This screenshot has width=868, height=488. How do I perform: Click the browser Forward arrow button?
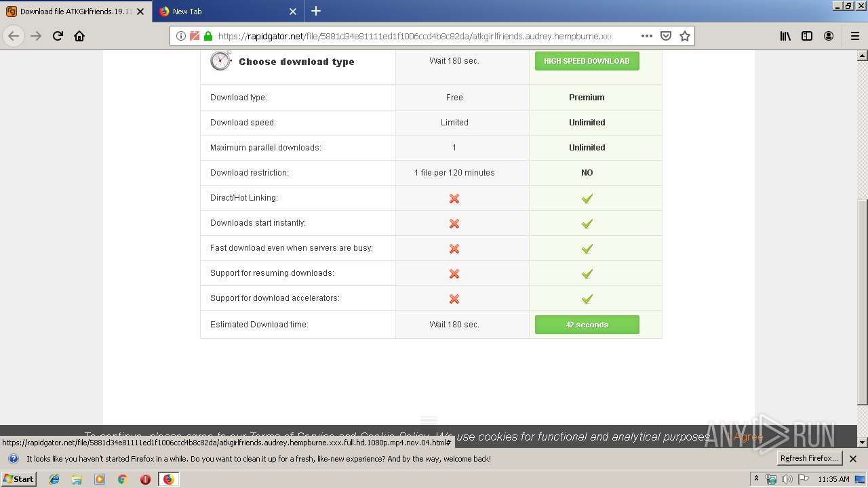pos(36,36)
